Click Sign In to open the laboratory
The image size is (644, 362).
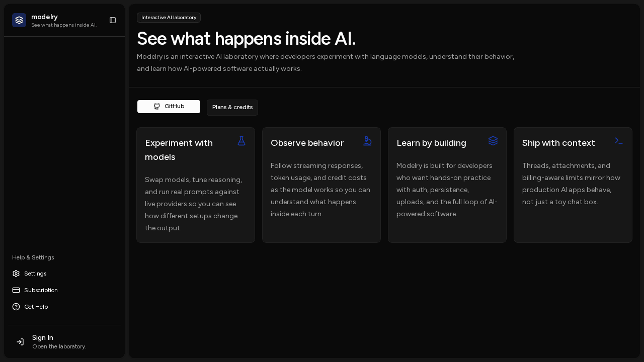click(x=64, y=342)
